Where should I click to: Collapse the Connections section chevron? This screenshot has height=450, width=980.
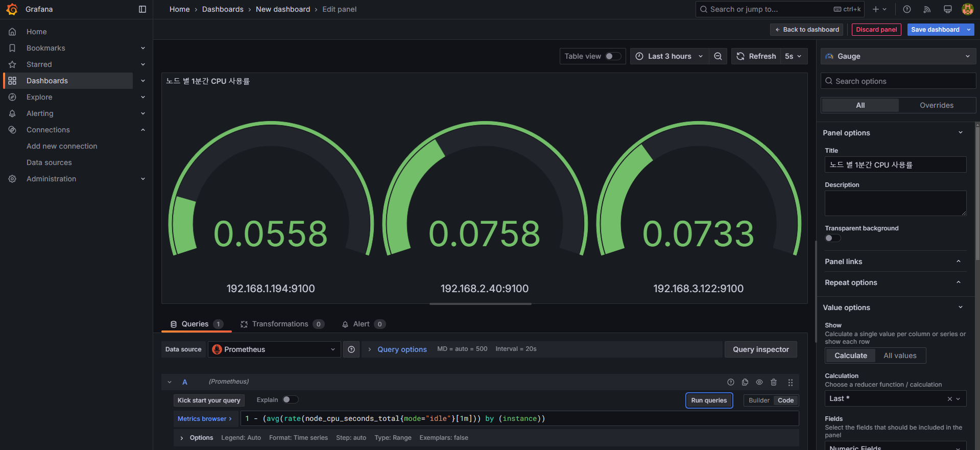[143, 130]
